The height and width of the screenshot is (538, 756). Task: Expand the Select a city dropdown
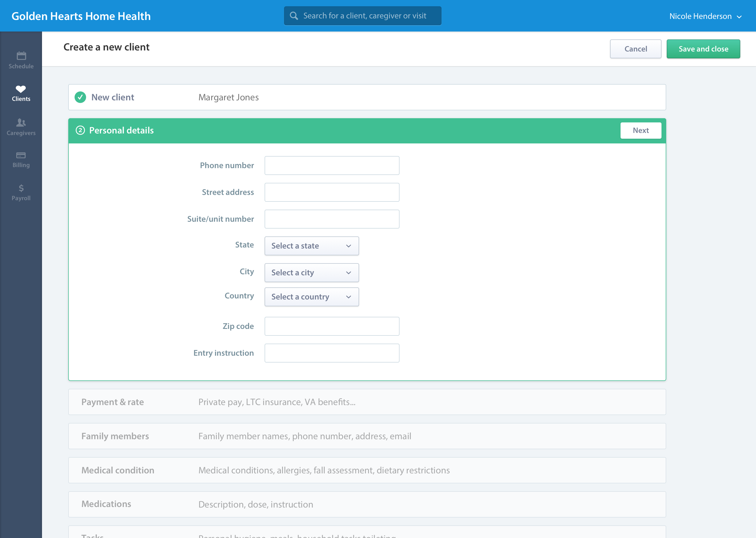(312, 273)
